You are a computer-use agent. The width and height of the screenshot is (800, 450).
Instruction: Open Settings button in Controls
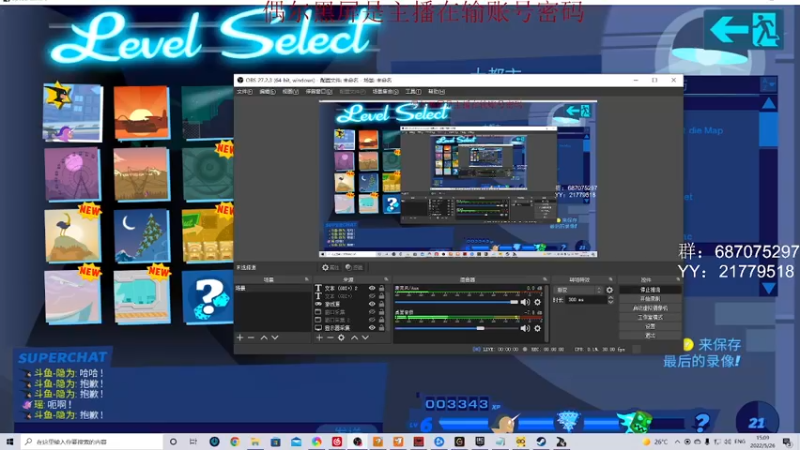click(x=650, y=327)
